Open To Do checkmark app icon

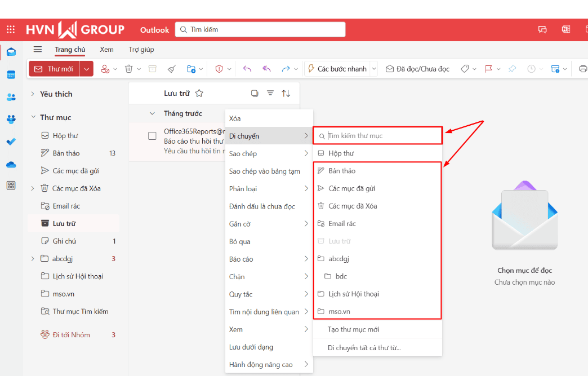click(x=11, y=142)
